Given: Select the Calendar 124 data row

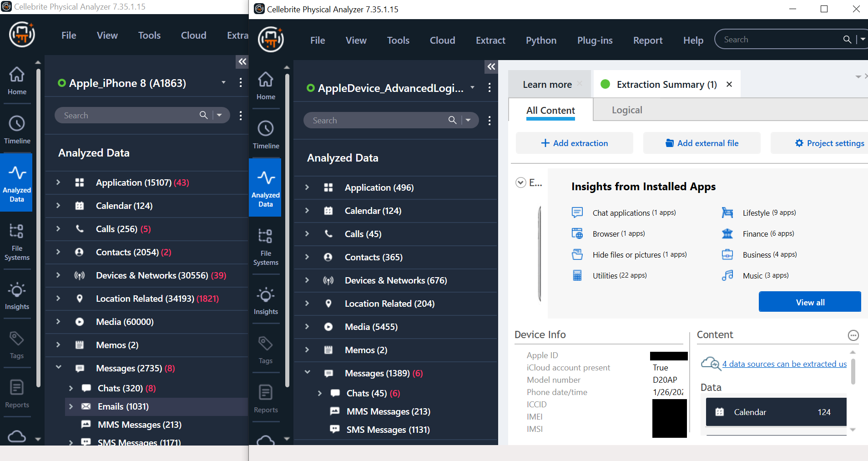Looking at the screenshot, I should pyautogui.click(x=776, y=412).
